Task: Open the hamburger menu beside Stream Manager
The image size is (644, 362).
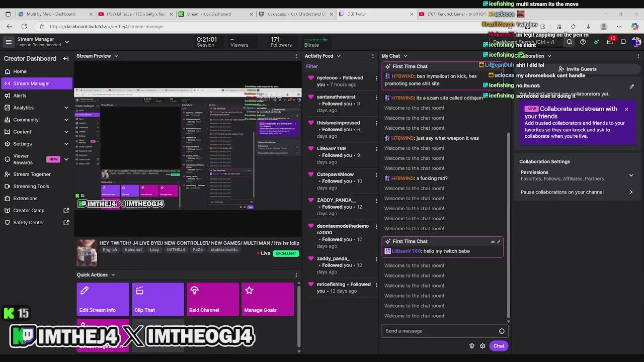Action: point(9,42)
